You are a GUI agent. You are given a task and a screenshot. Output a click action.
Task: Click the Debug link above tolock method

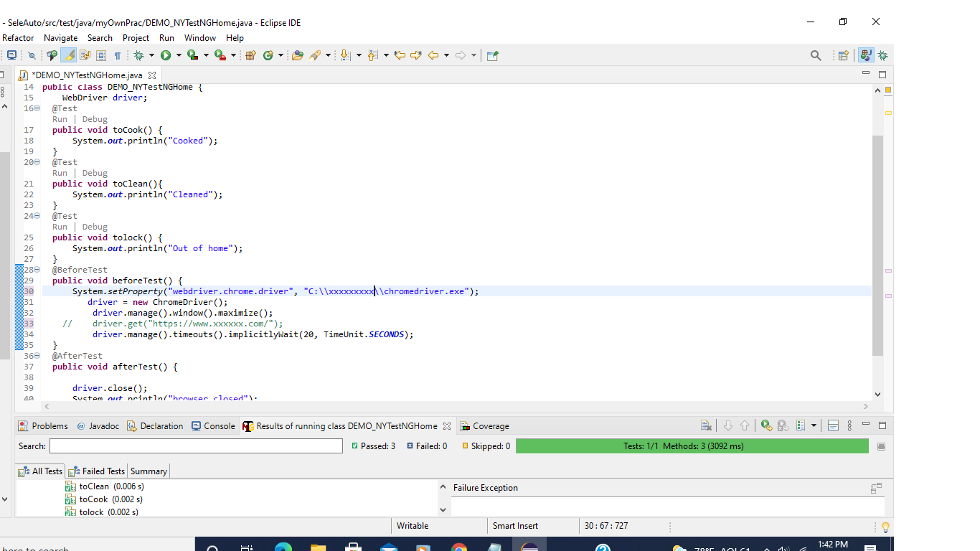(x=95, y=227)
